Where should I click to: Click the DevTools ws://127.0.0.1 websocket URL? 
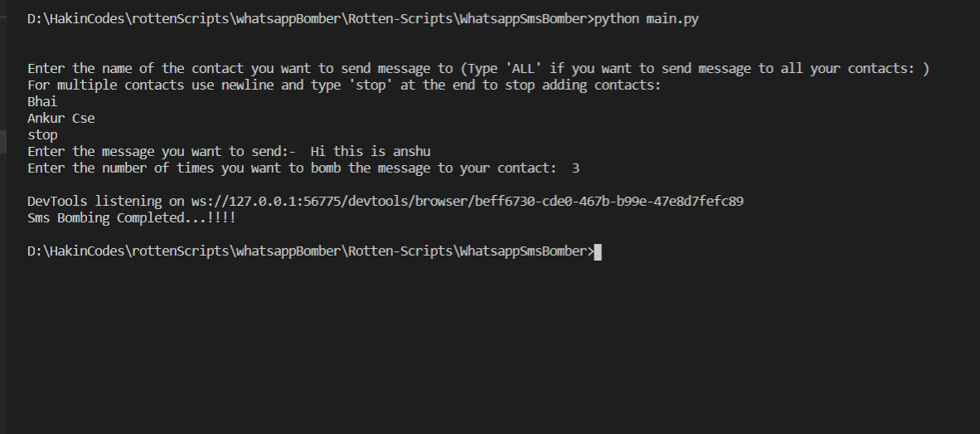tap(467, 202)
